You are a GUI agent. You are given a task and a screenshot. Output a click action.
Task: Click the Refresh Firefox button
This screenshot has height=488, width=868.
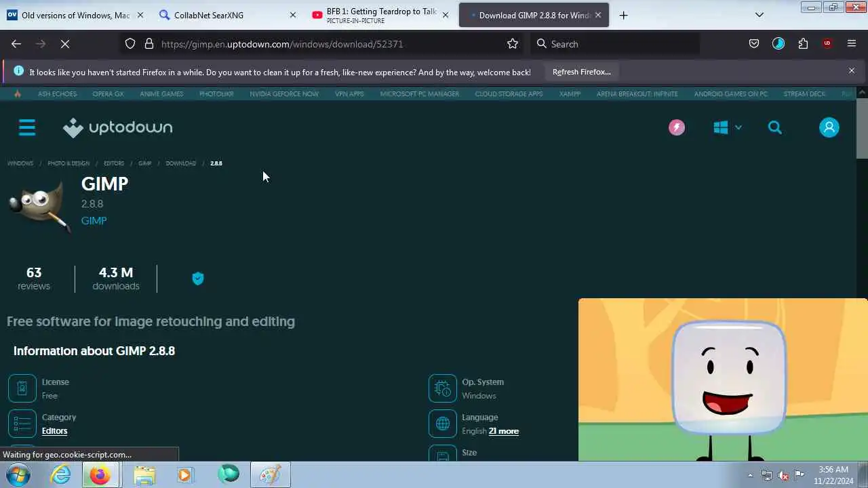[x=581, y=72]
